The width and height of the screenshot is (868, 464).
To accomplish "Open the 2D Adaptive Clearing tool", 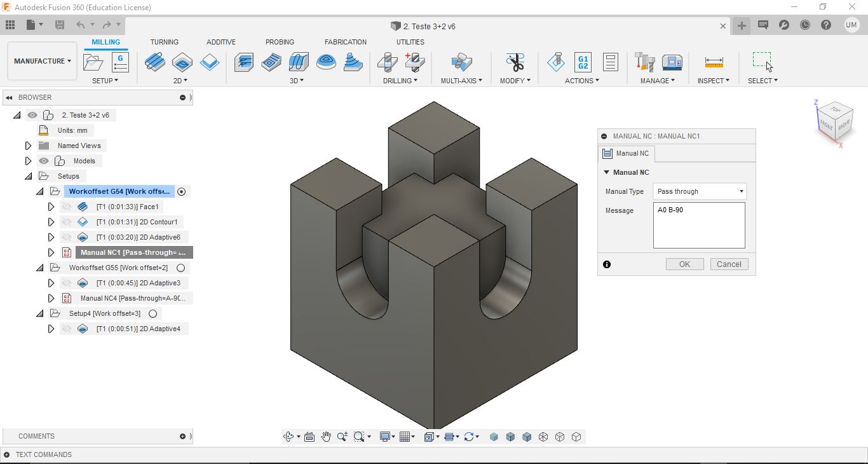I will tap(182, 62).
